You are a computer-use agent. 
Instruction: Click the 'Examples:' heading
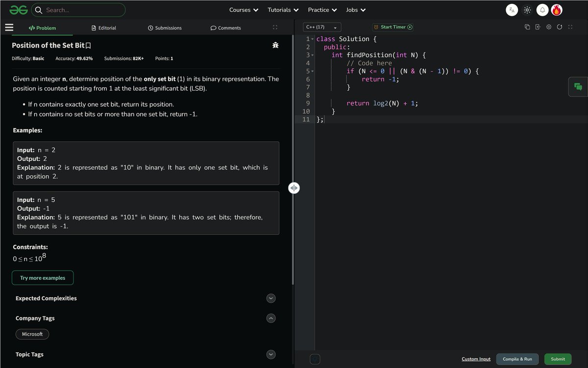27,131
